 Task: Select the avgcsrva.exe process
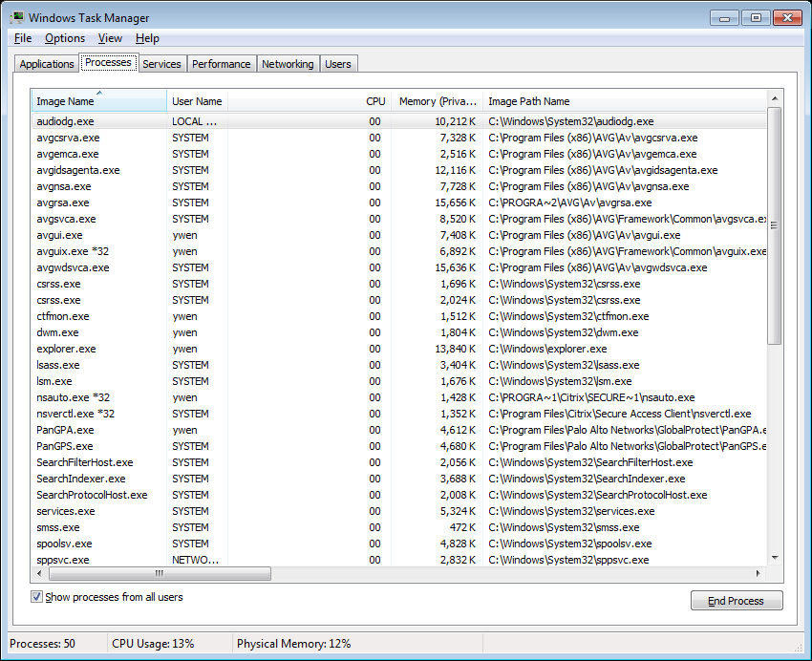(x=398, y=138)
